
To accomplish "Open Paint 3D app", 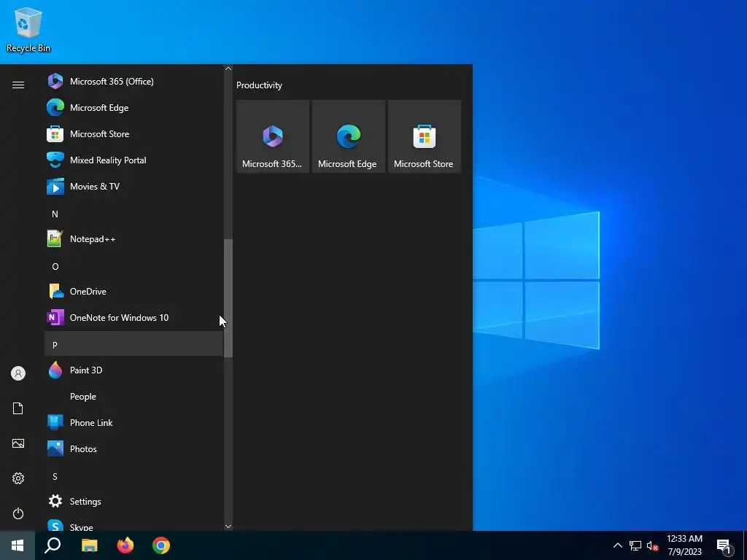I will click(x=134, y=370).
